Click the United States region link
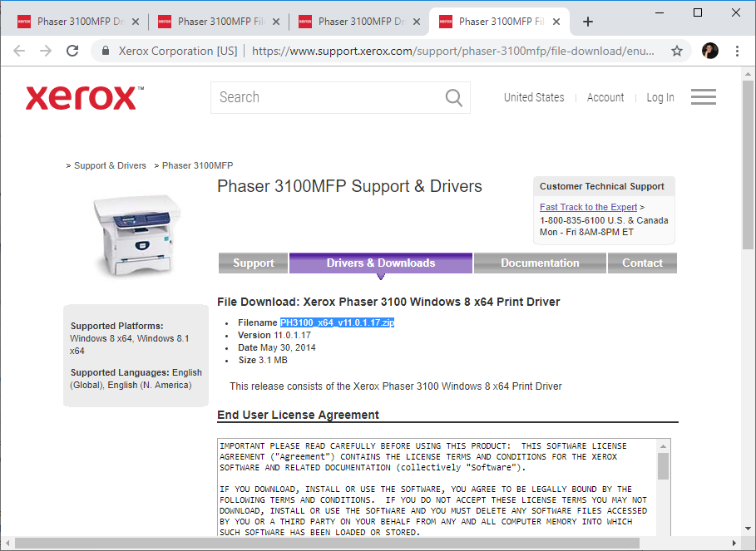The width and height of the screenshot is (756, 551). pos(534,97)
